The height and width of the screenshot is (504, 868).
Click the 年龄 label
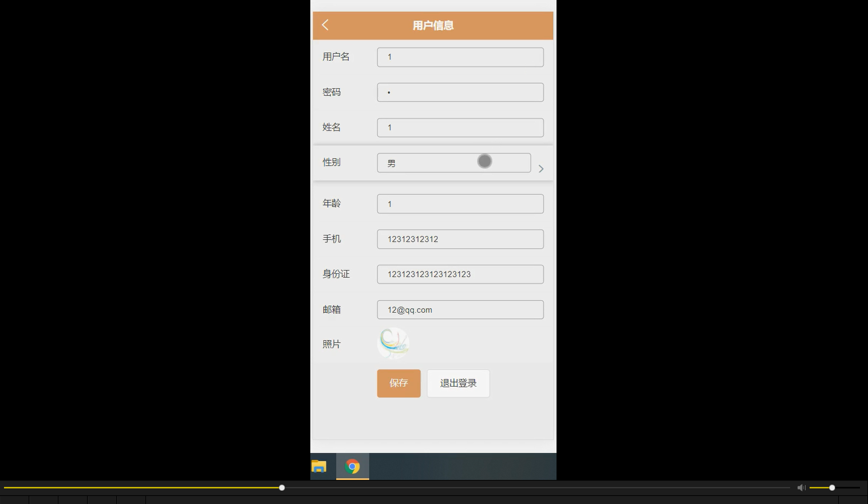[332, 203]
